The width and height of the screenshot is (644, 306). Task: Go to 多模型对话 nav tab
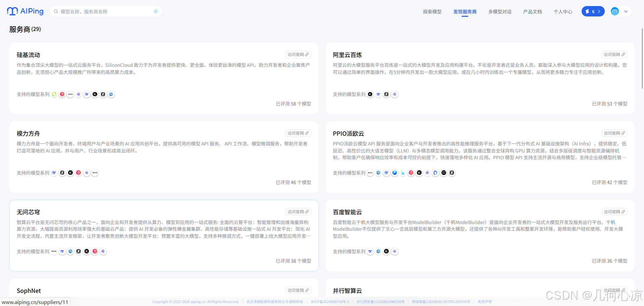(x=500, y=12)
